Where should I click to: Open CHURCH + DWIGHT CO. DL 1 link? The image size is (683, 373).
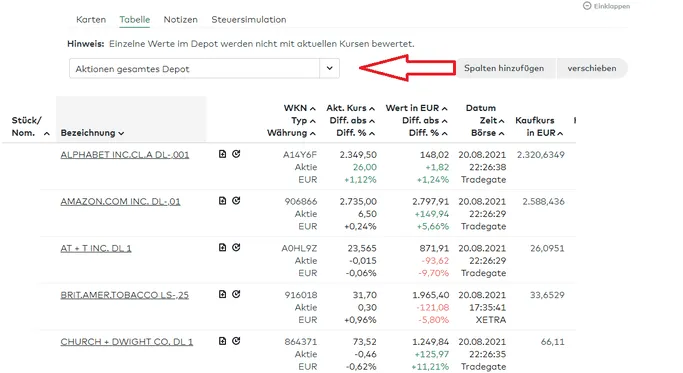(x=126, y=342)
